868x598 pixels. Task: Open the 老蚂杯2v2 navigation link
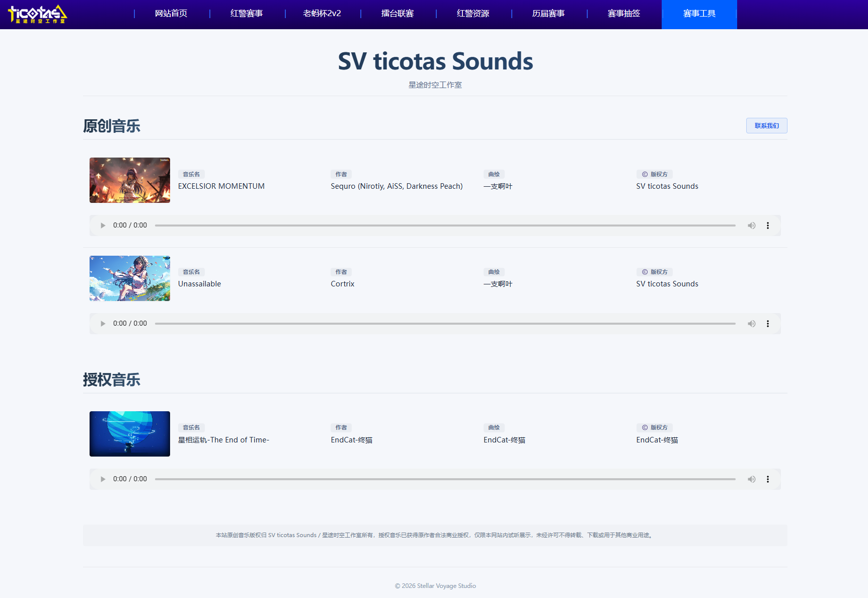pos(322,14)
